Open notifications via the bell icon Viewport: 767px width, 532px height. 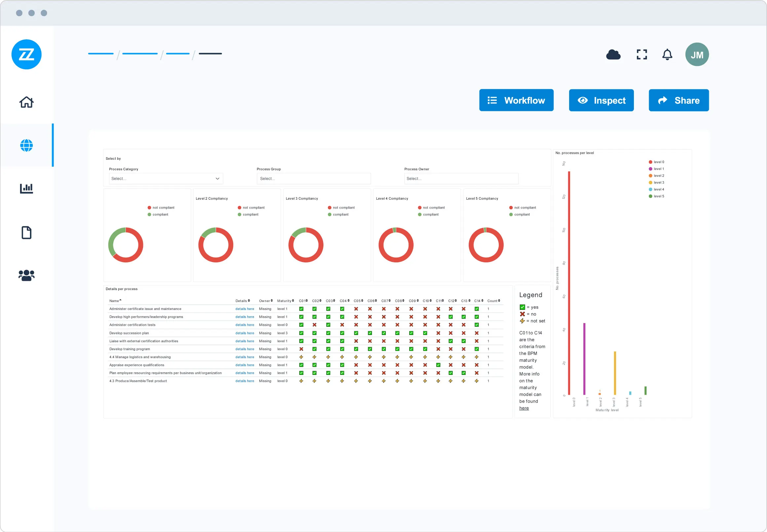click(x=667, y=54)
